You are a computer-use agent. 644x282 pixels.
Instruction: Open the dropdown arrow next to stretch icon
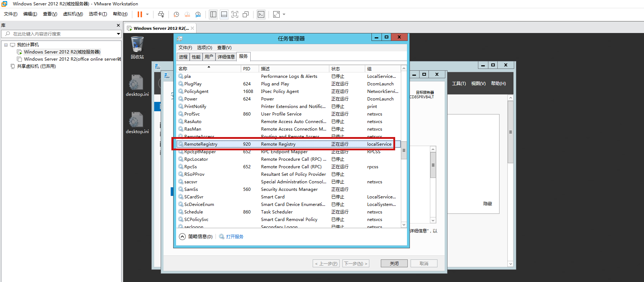284,14
